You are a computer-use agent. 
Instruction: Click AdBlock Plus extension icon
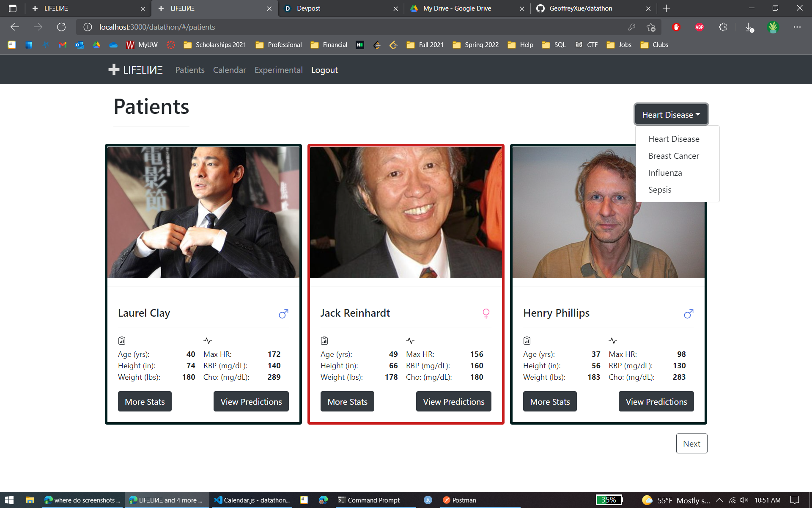coord(700,27)
